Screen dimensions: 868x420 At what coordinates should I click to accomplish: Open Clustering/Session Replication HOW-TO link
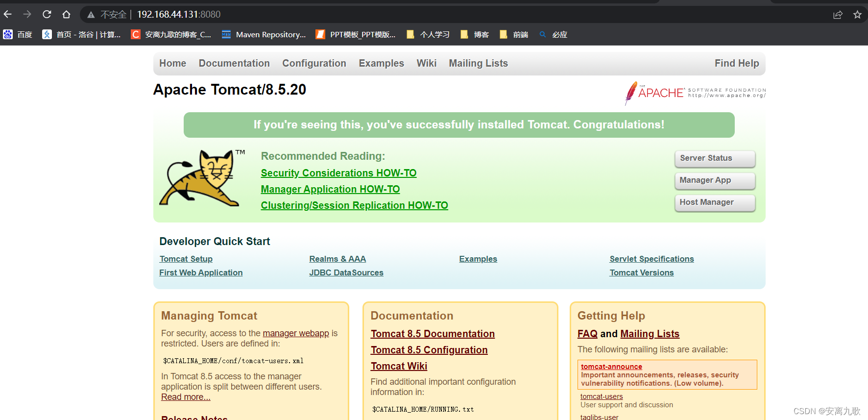pyautogui.click(x=354, y=205)
